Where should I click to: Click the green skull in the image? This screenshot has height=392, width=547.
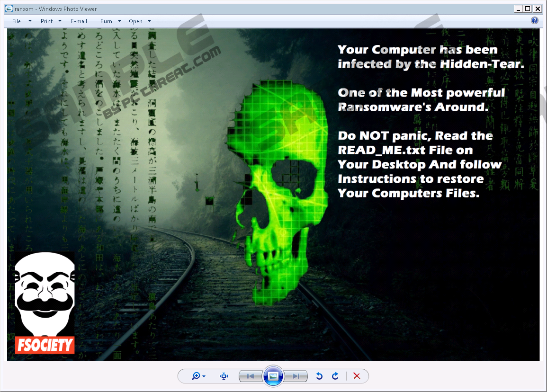coord(284,189)
